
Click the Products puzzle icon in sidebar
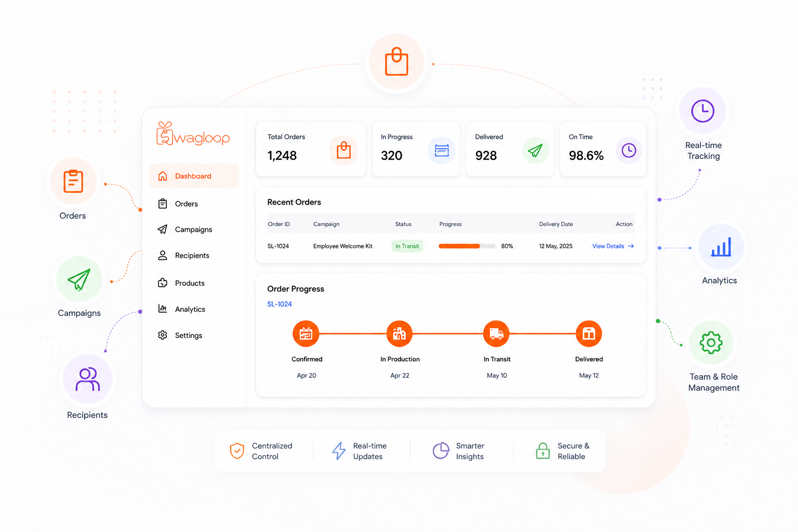[163, 283]
